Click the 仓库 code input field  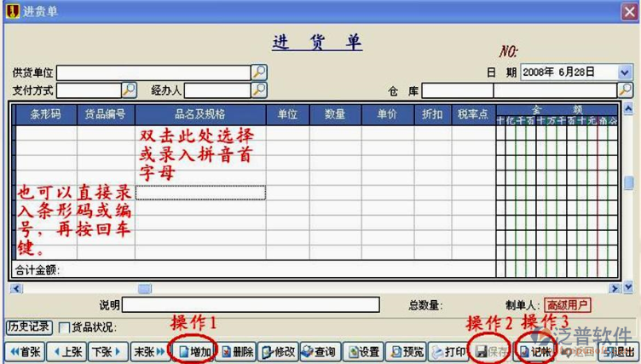pos(458,90)
